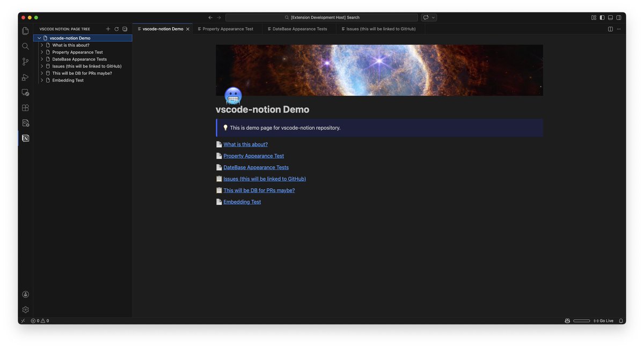Open the dropdown arrow next to Copilot chat

pyautogui.click(x=434, y=18)
